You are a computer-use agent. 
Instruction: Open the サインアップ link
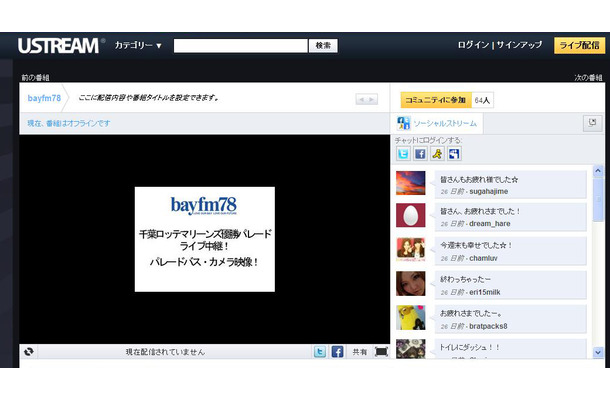point(519,45)
